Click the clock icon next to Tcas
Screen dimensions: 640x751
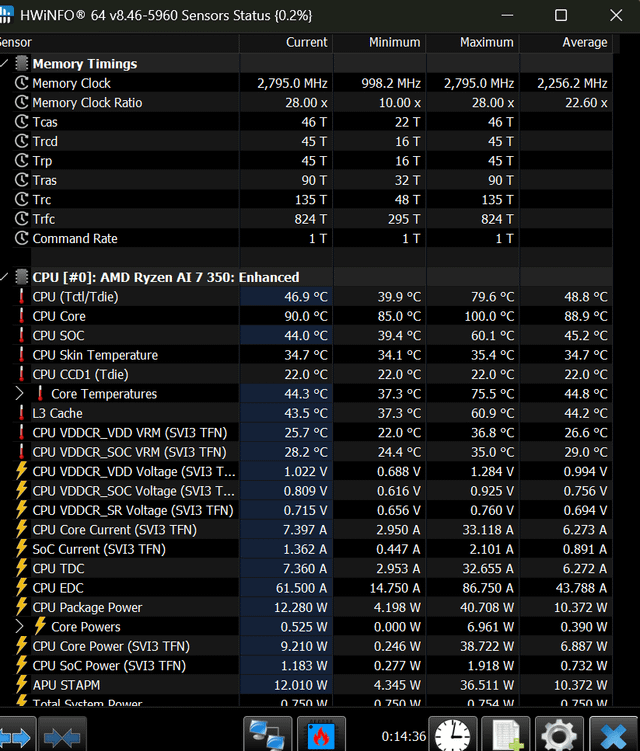(x=22, y=122)
